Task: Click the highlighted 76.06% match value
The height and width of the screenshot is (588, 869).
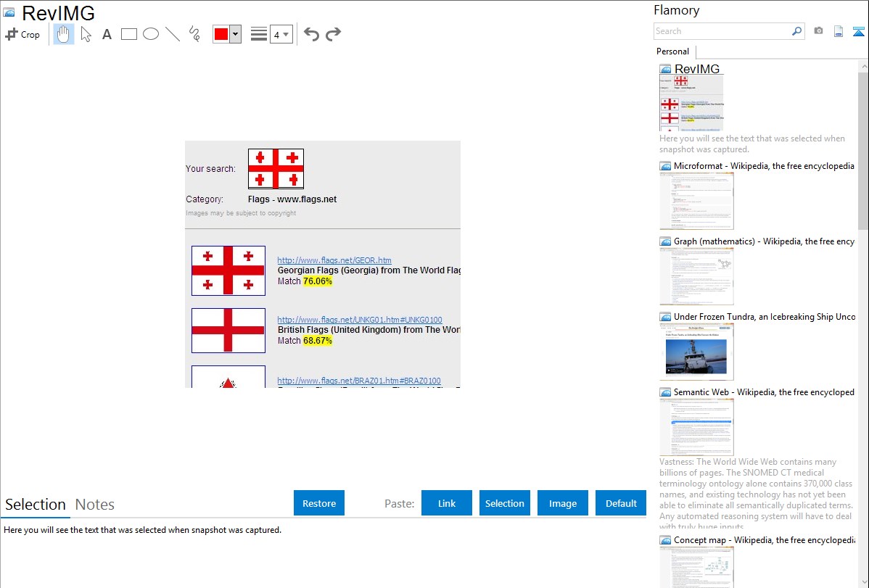Action: point(318,281)
